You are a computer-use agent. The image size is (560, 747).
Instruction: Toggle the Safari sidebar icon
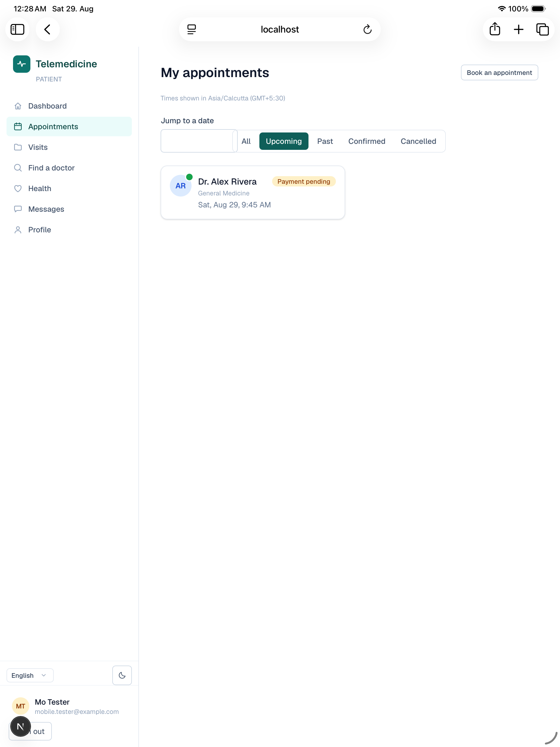pyautogui.click(x=17, y=29)
